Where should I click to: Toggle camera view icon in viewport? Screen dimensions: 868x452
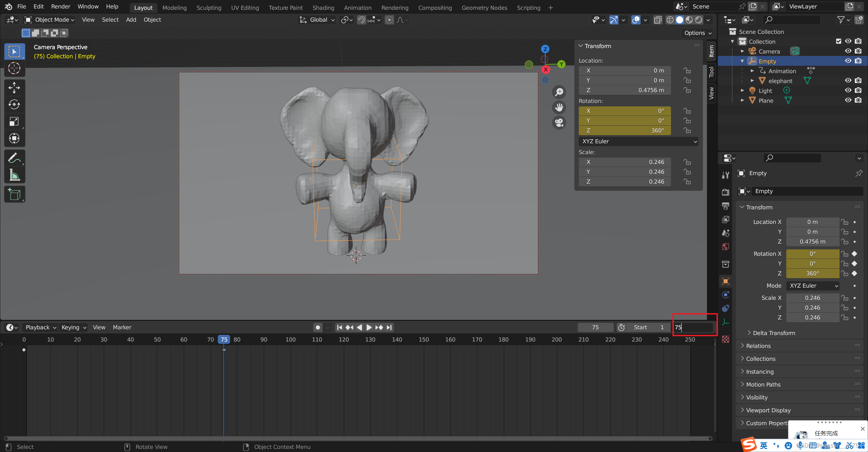tap(559, 122)
